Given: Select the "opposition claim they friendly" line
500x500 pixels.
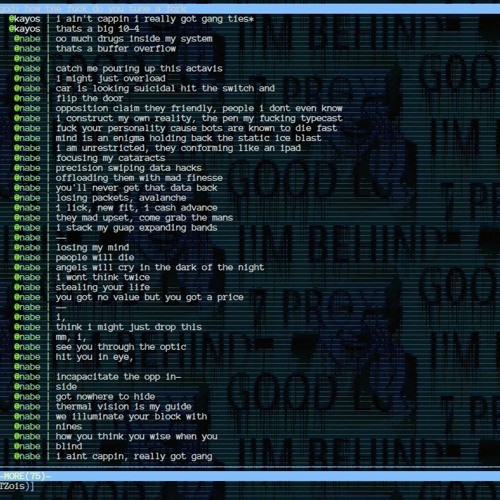Looking at the screenshot, I should [199, 108].
